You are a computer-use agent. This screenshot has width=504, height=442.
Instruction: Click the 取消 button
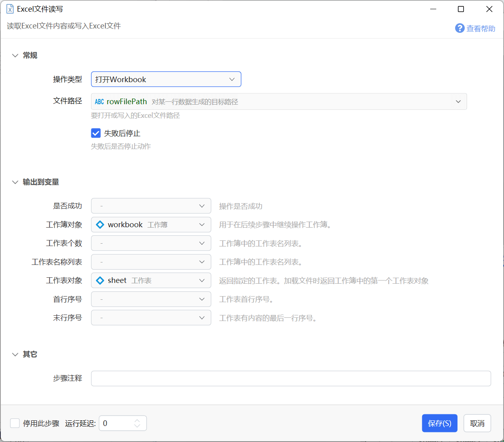click(477, 423)
